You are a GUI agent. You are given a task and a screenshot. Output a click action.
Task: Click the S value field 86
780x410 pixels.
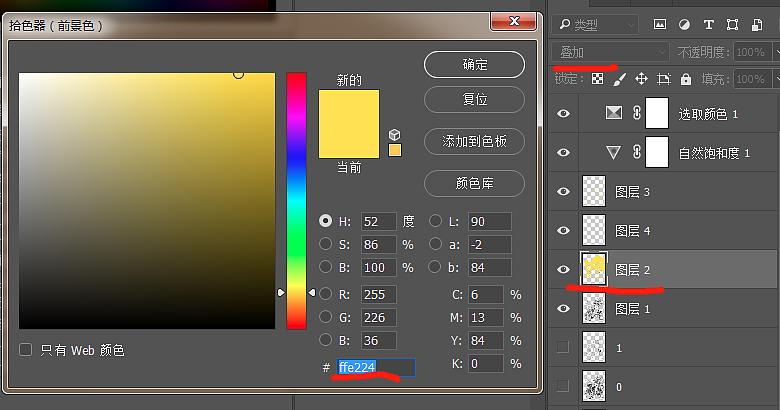point(379,244)
